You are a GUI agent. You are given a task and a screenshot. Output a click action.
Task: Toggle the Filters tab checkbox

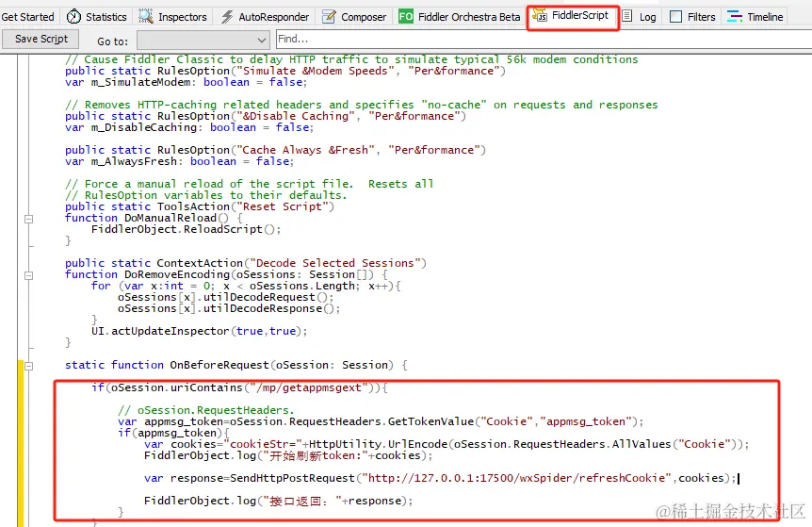tap(675, 17)
